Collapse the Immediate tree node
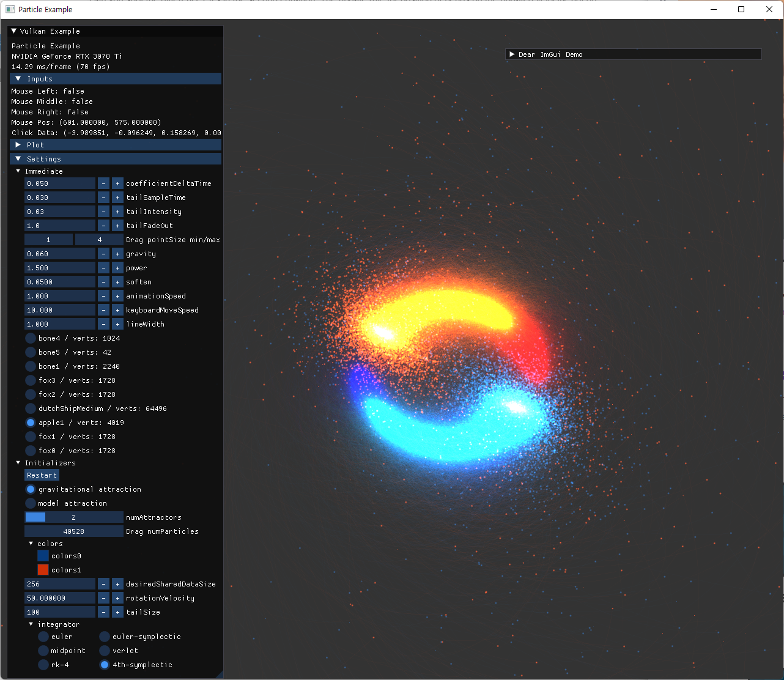This screenshot has width=784, height=680. (x=18, y=171)
